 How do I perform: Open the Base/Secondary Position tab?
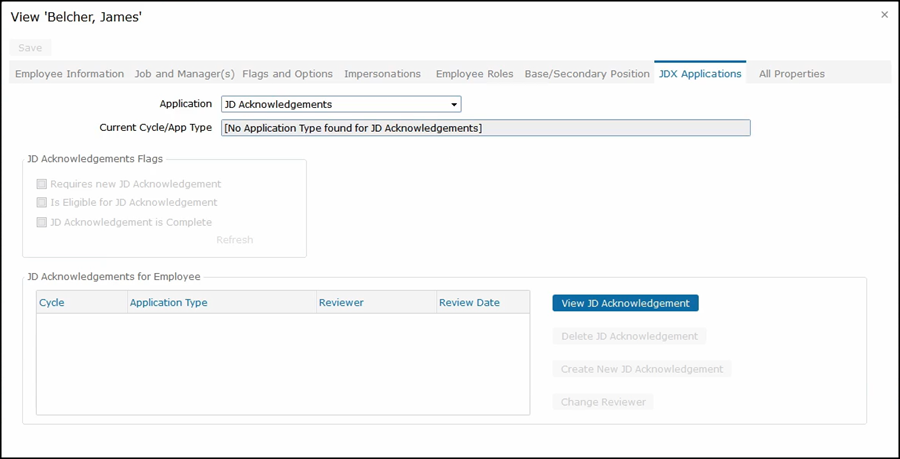(587, 74)
